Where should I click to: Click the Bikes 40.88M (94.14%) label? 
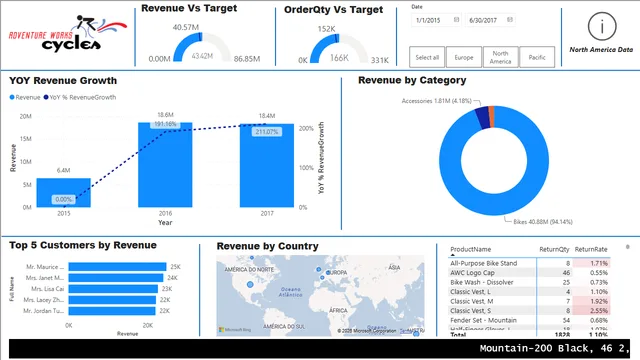coord(543,222)
